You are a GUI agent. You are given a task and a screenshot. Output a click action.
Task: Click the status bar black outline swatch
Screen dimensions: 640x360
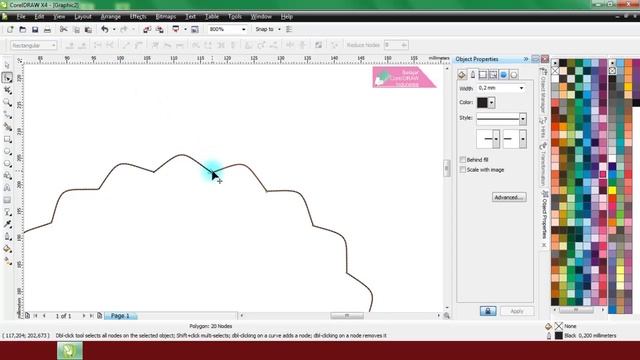[x=559, y=336]
